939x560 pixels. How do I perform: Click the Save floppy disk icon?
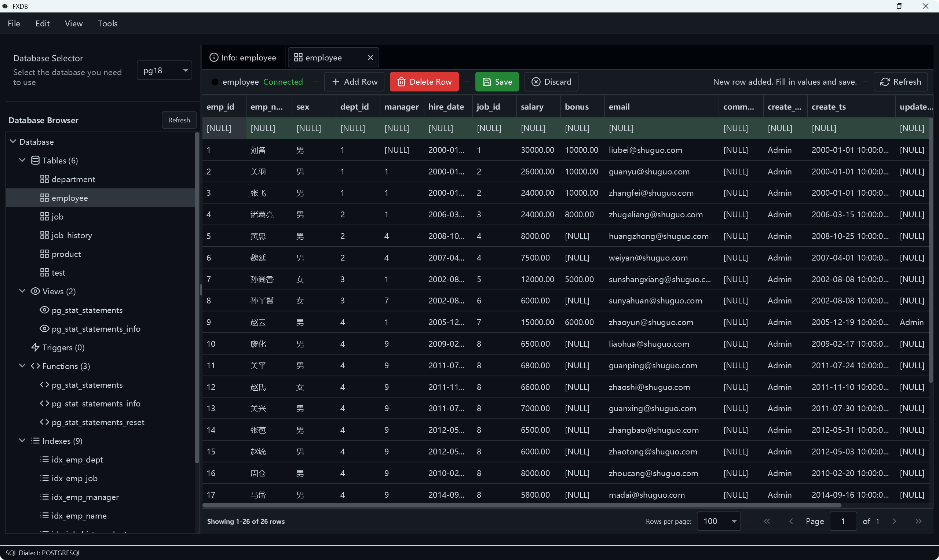pos(487,82)
